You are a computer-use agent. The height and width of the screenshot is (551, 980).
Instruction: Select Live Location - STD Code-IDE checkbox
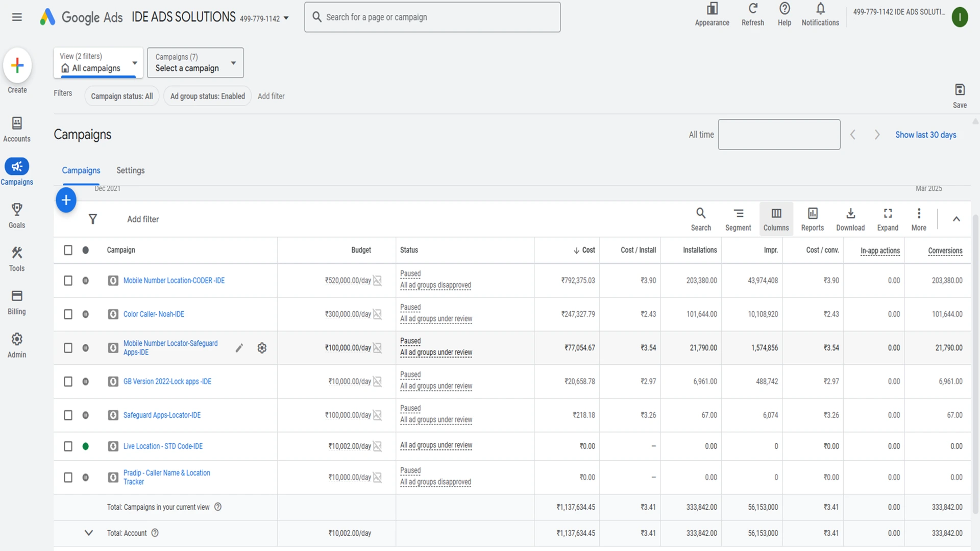pyautogui.click(x=68, y=446)
